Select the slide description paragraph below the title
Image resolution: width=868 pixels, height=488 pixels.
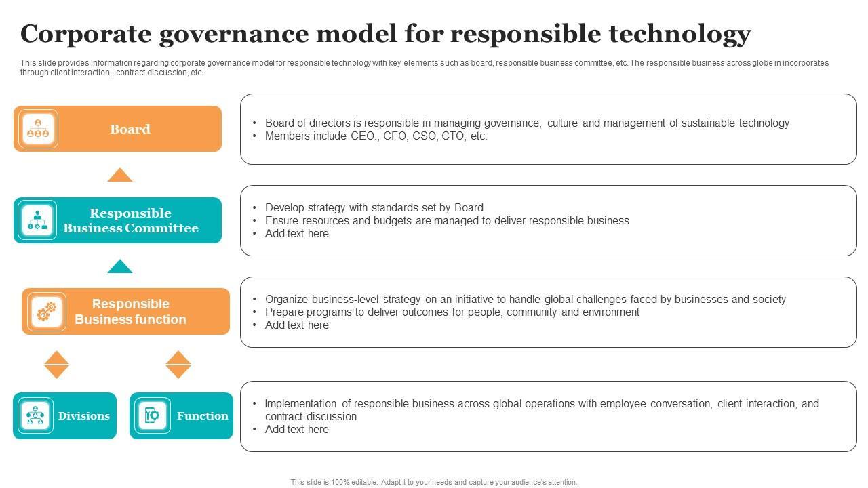425,68
